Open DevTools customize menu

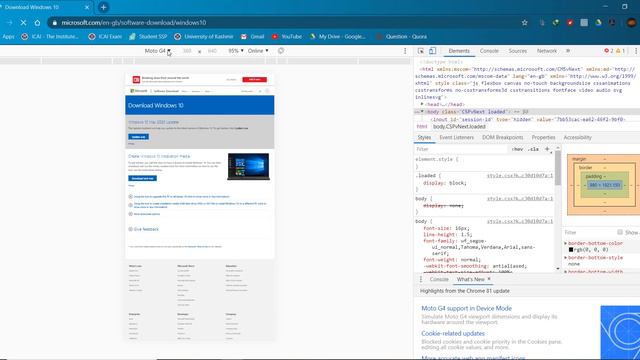coord(636,51)
